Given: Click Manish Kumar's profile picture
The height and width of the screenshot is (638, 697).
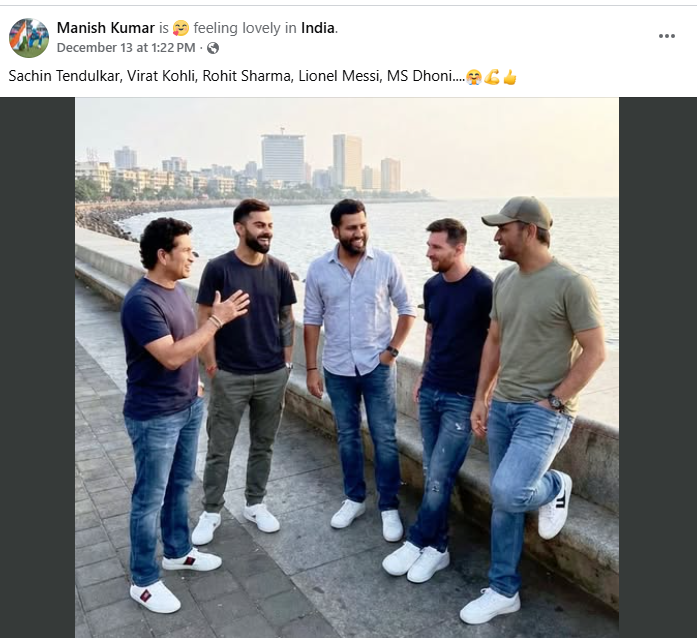Looking at the screenshot, I should [29, 37].
